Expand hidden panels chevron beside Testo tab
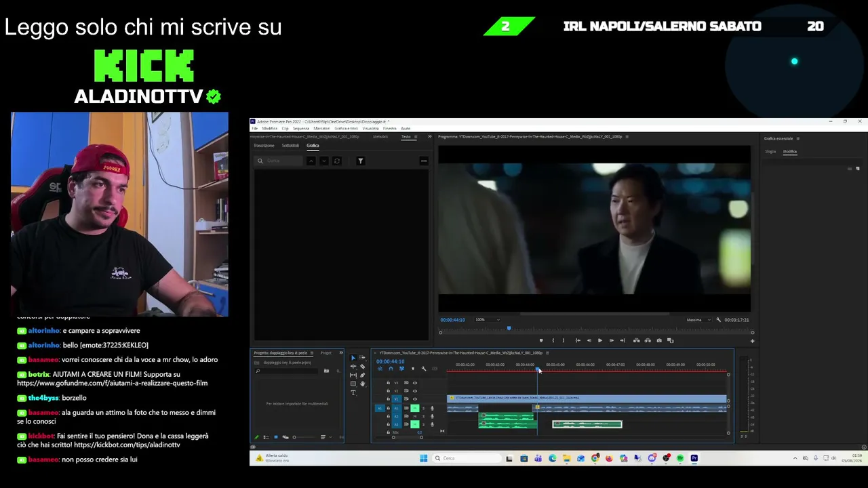Screen dimensions: 868x488 pos(429,137)
